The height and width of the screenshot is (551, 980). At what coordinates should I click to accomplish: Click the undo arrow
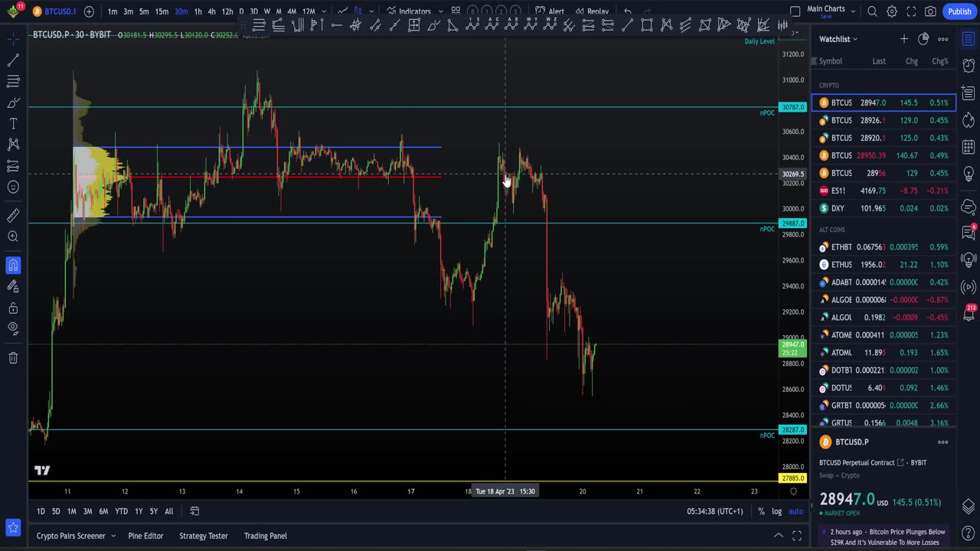point(628,11)
